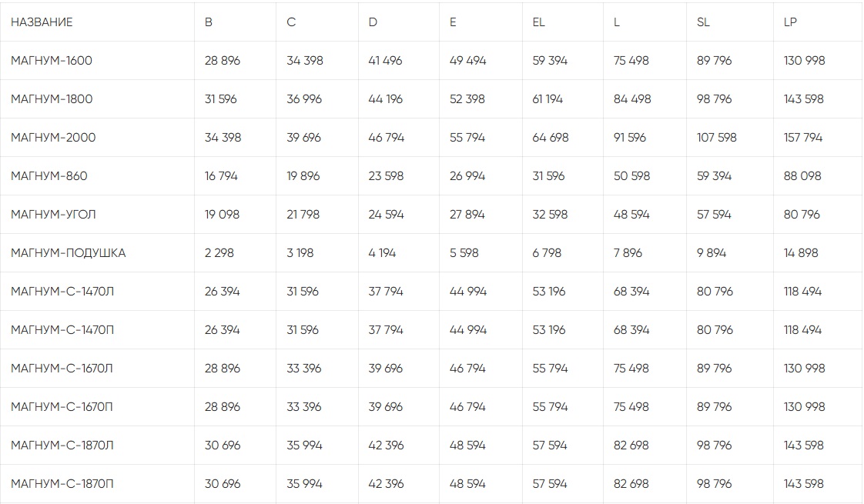Select the EL column header

pos(538,22)
